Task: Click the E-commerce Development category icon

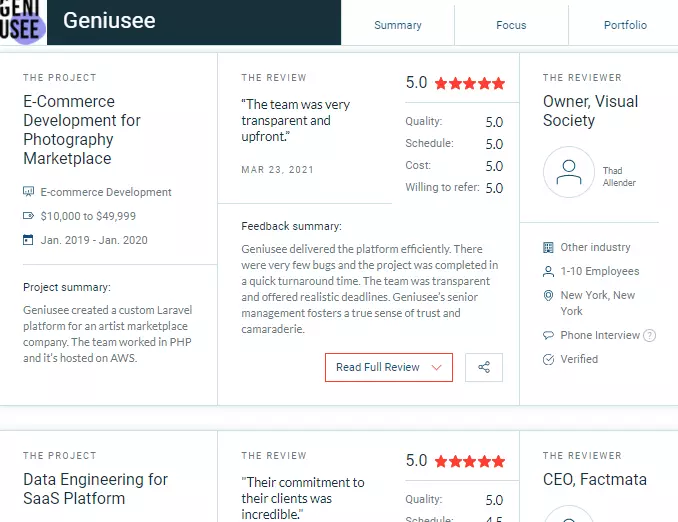Action: coord(28,192)
